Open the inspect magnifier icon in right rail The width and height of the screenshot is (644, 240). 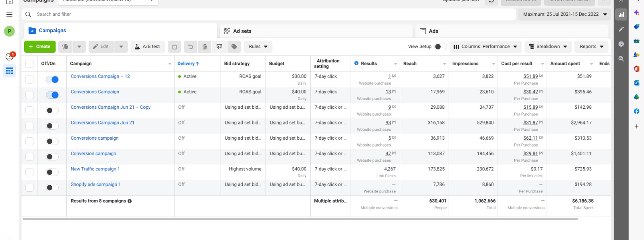(x=621, y=59)
